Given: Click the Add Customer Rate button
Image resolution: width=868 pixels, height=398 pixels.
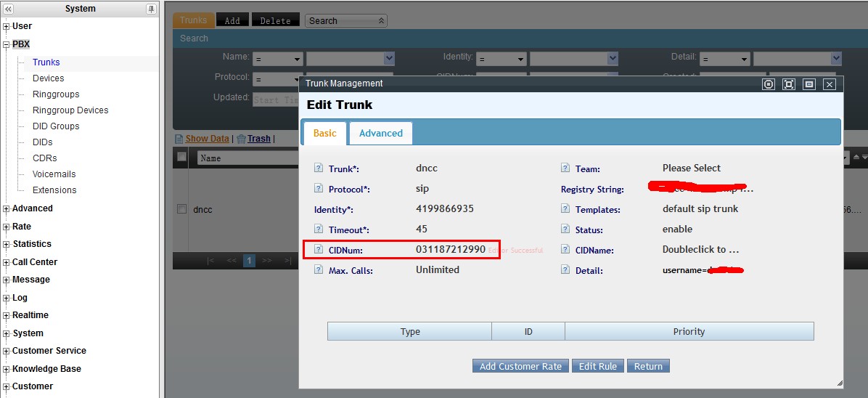Looking at the screenshot, I should coord(520,366).
